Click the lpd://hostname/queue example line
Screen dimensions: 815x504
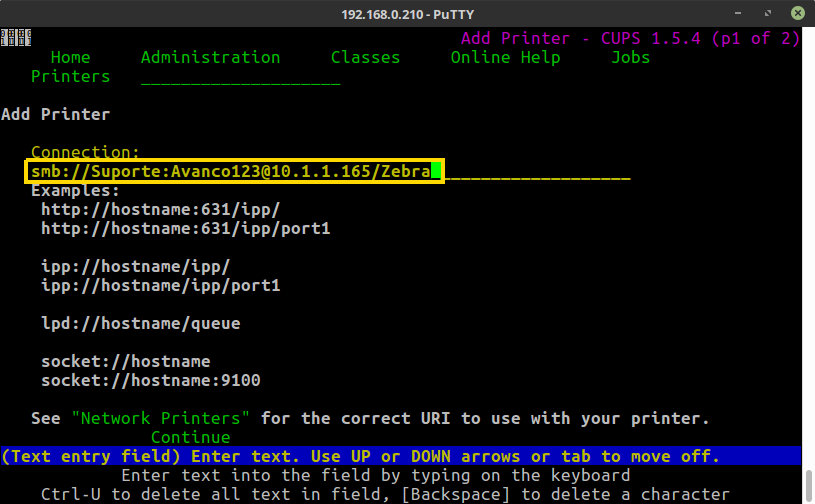(140, 323)
